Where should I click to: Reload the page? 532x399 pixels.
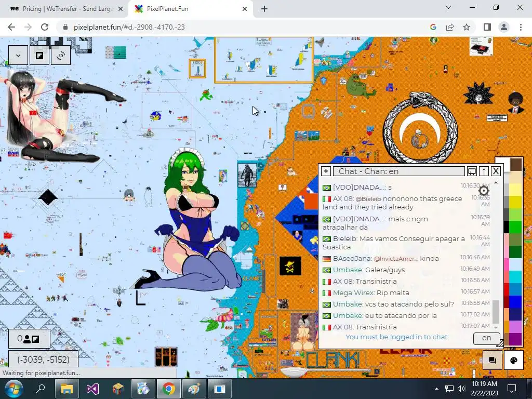pyautogui.click(x=45, y=27)
